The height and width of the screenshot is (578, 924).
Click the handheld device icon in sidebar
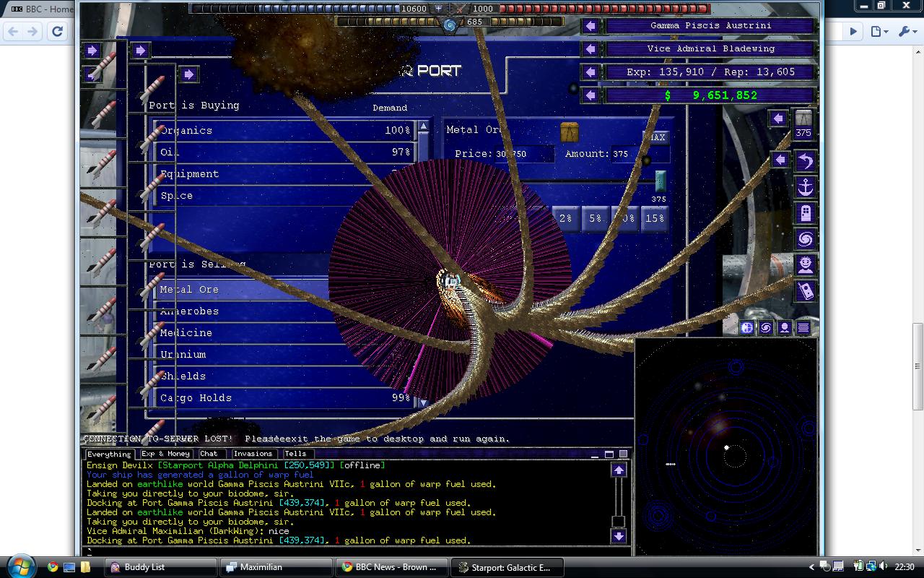tap(805, 291)
